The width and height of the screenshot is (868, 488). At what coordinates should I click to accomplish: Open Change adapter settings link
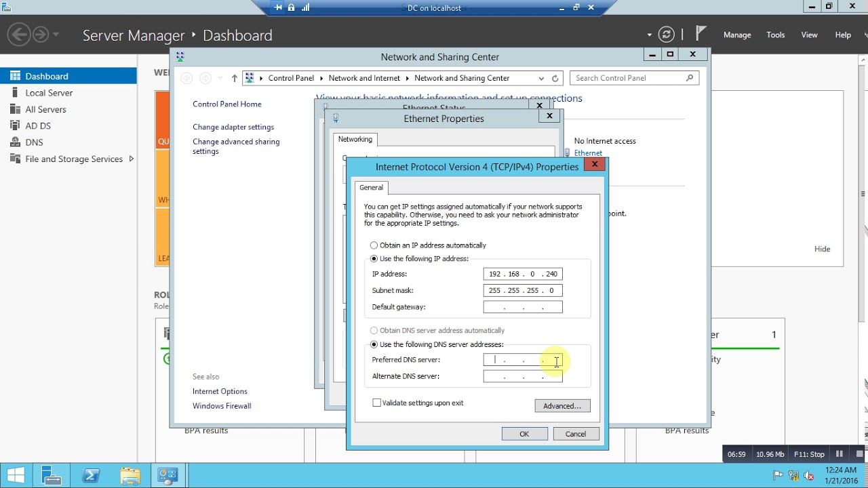(233, 127)
